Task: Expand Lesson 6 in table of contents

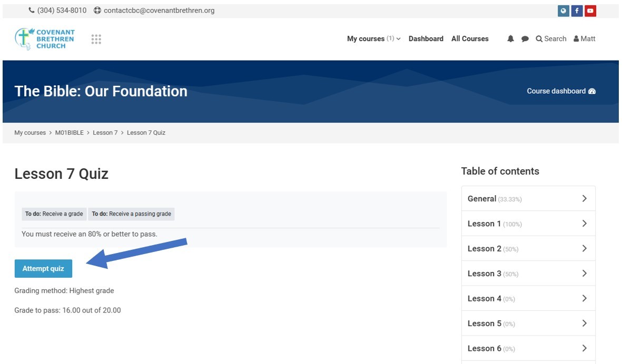Action: (528, 348)
